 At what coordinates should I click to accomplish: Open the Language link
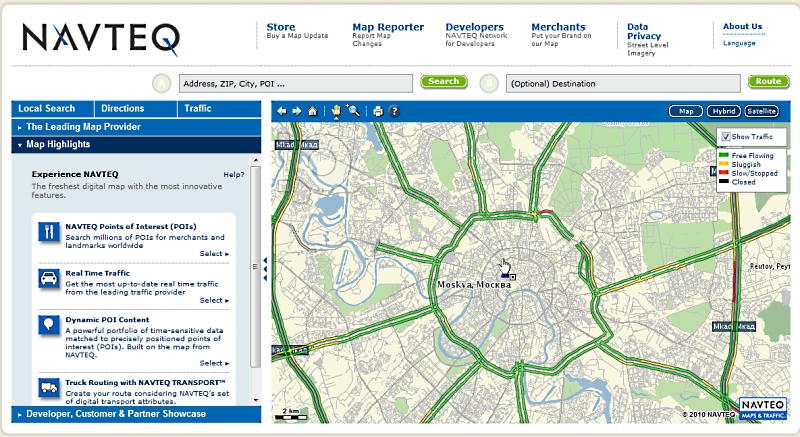pos(739,43)
